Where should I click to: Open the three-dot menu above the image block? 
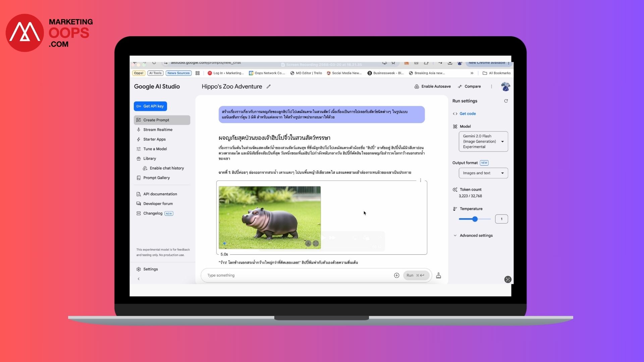(x=420, y=180)
